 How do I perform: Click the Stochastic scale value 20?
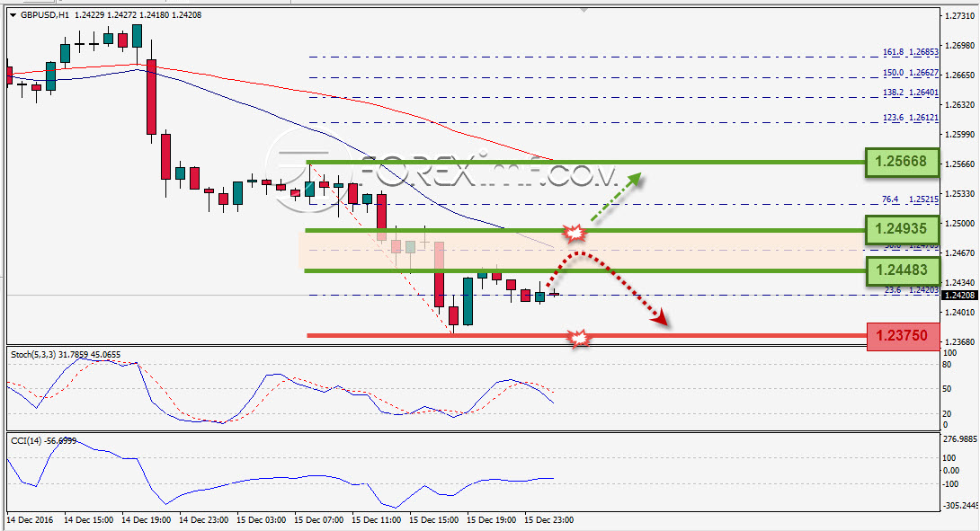[x=947, y=413]
